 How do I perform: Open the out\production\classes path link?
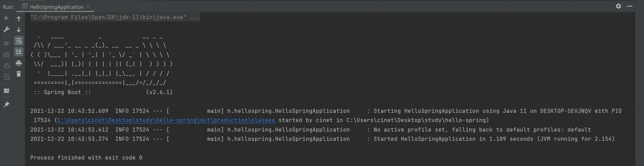pyautogui.click(x=166, y=120)
